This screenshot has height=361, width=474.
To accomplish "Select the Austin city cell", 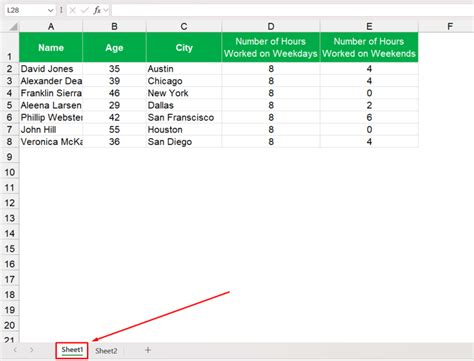I will (x=184, y=69).
